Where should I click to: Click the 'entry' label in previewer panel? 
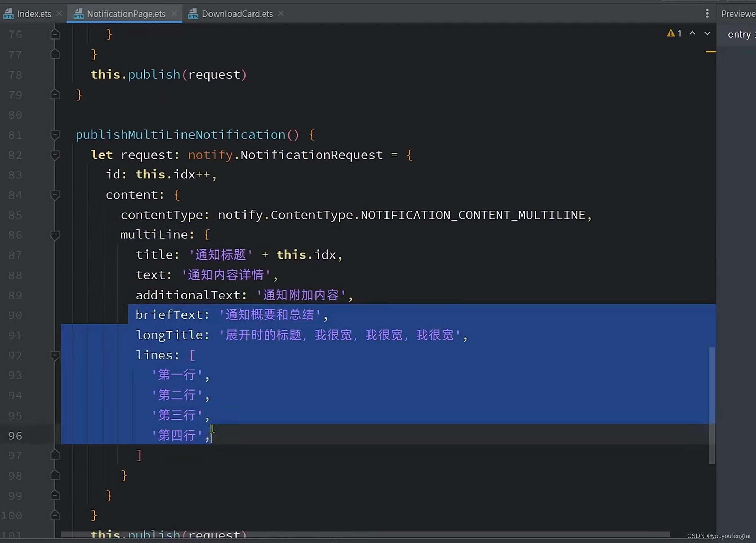(739, 34)
